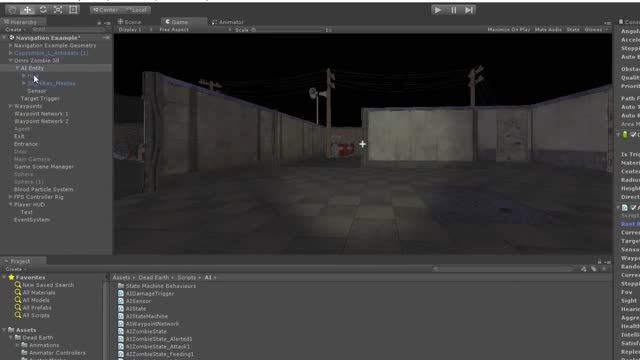This screenshot has height=360, width=640.
Task: Open New Saved Search search icon
Action: 18,285
